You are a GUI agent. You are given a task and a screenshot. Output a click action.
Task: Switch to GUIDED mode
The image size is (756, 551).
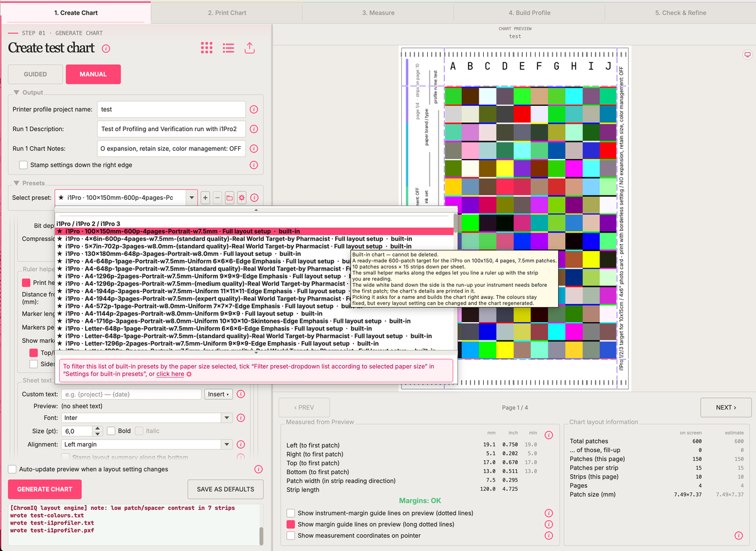coord(35,74)
